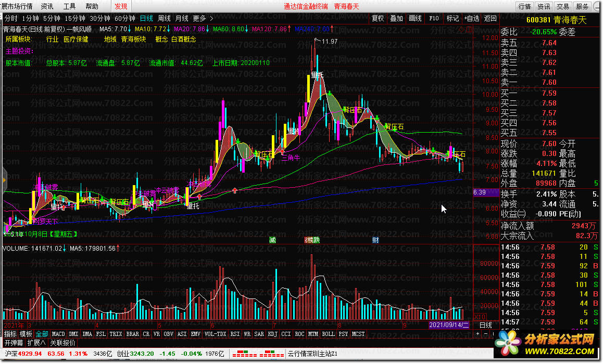Switch to 15分钟 period

click(75, 18)
